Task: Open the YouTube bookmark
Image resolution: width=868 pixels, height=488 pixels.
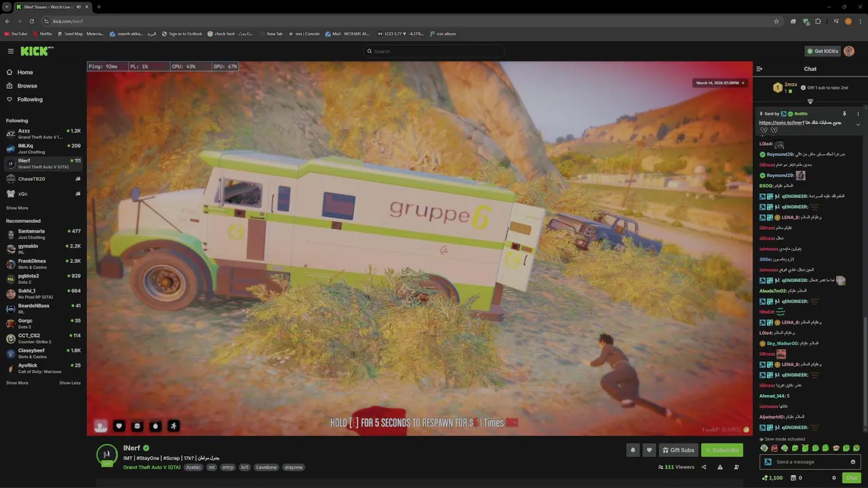Action: (x=16, y=34)
